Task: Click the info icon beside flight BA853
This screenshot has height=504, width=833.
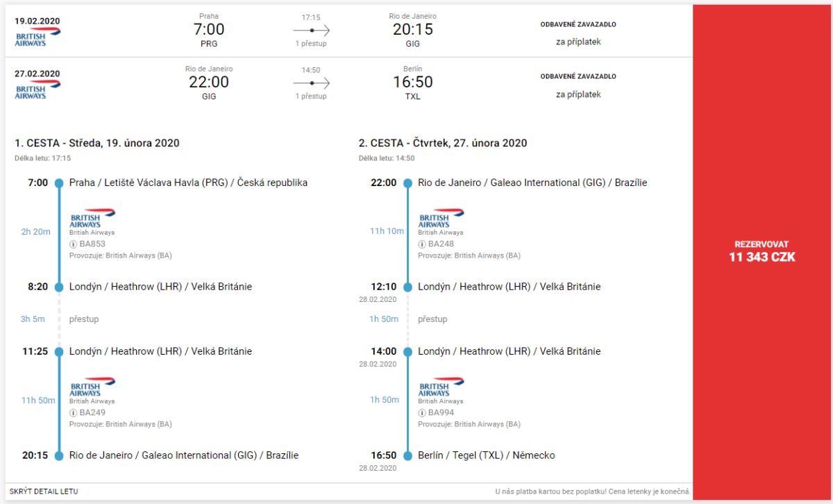Action: [73, 244]
